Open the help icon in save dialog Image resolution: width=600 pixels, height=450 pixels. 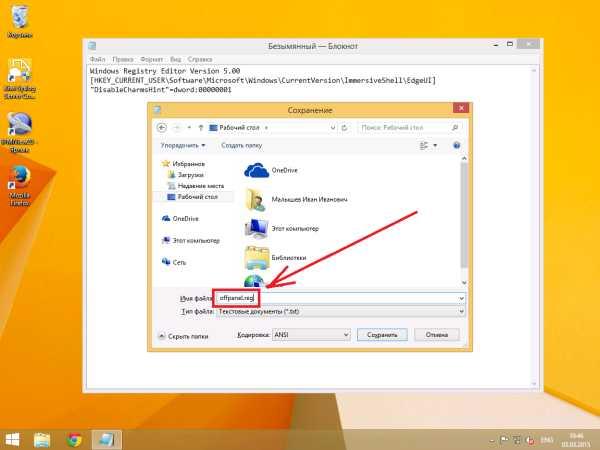[x=456, y=145]
